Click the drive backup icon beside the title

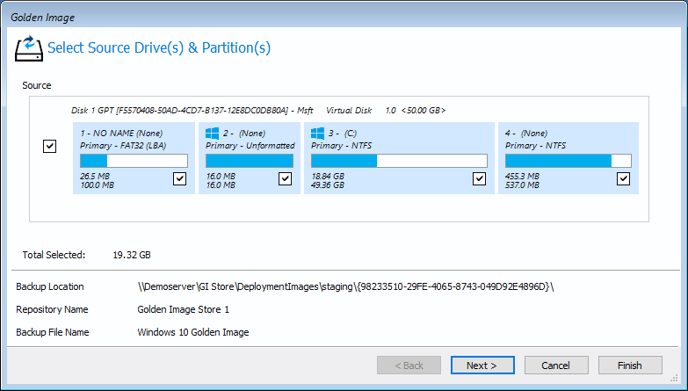pos(29,49)
